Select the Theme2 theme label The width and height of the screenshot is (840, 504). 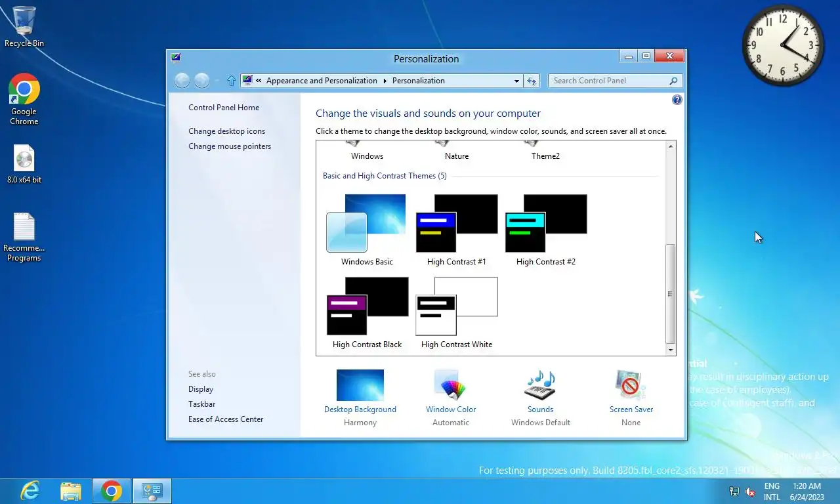coord(545,156)
